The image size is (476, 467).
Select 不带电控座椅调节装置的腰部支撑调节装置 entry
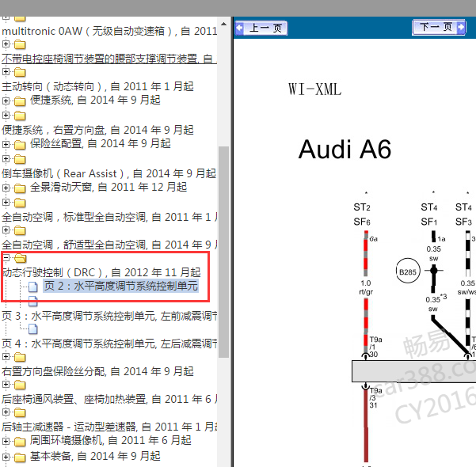(x=109, y=59)
